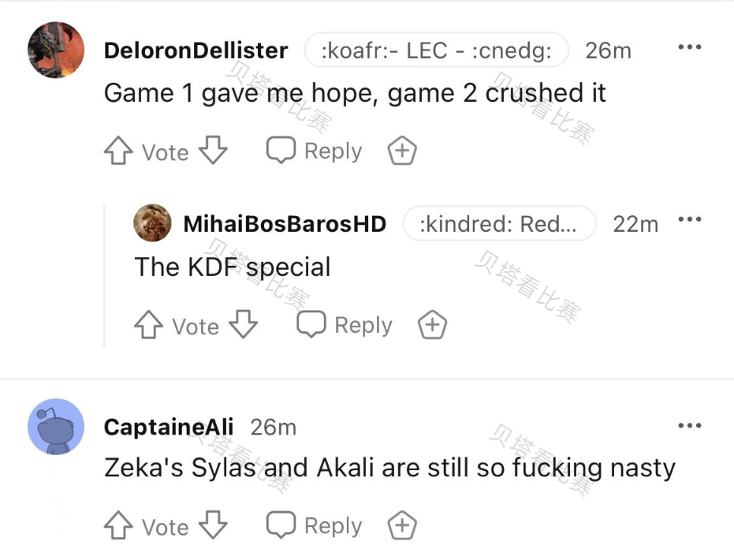Give award to MihaiBosBarosHD's reply

pyautogui.click(x=432, y=325)
